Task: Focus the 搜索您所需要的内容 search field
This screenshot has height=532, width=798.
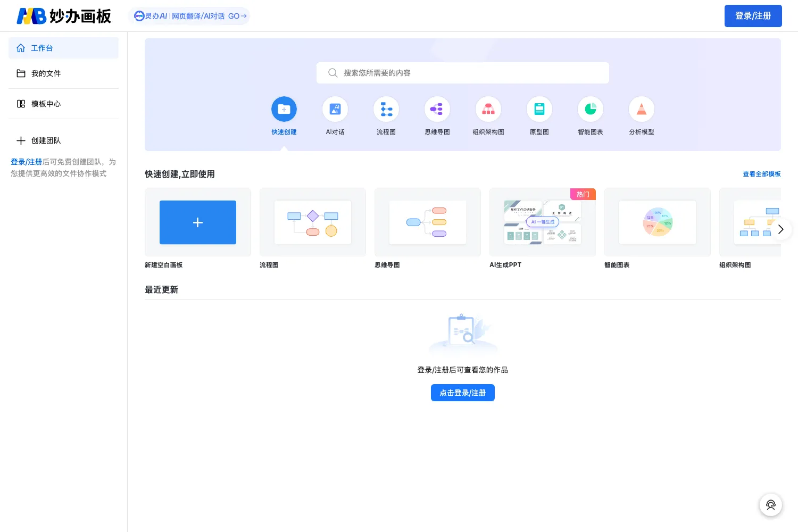Action: coord(463,73)
